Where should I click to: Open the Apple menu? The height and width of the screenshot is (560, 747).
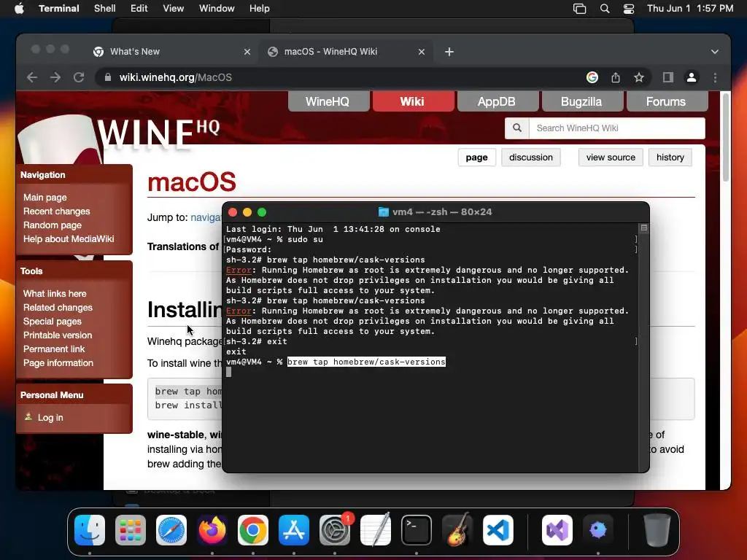click(x=19, y=9)
